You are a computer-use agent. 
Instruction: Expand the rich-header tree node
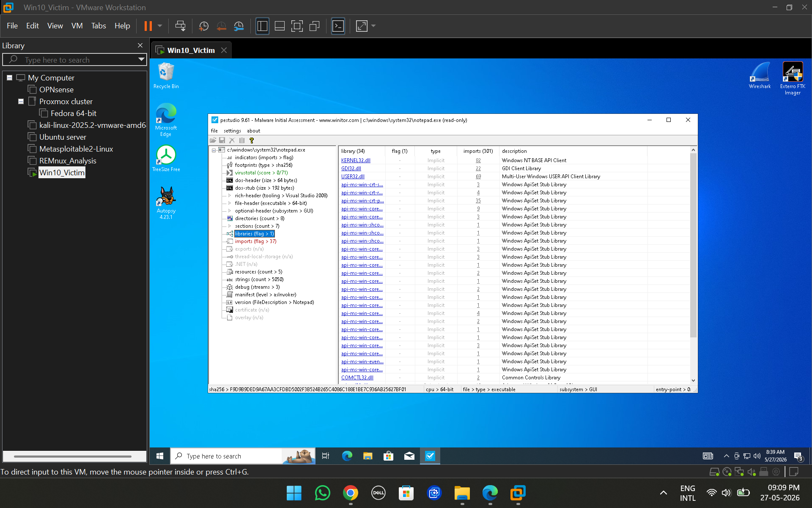[x=230, y=196]
